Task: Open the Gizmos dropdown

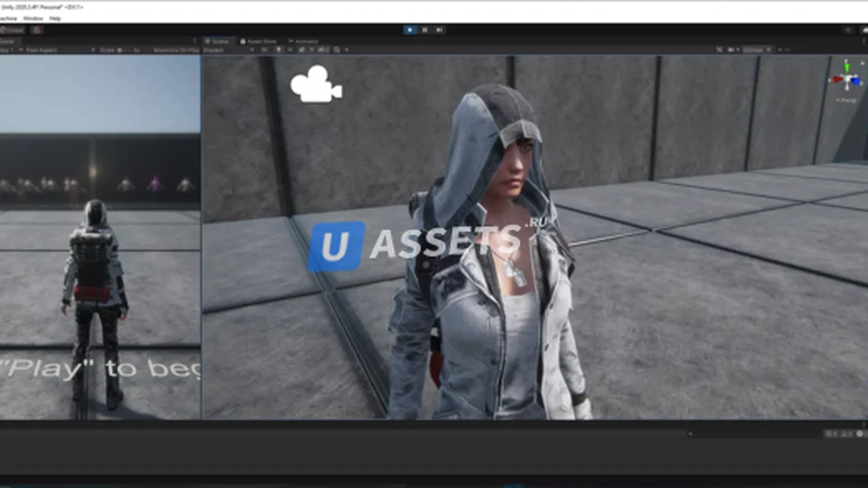Action: click(756, 49)
